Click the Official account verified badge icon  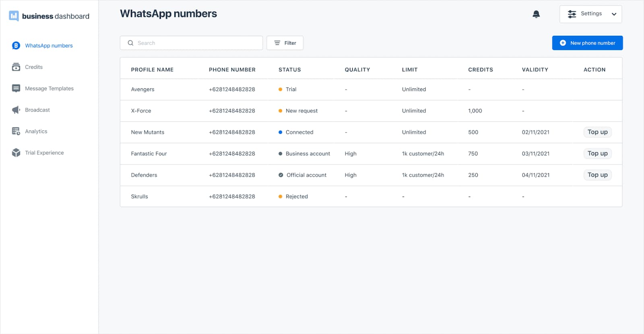click(x=281, y=175)
